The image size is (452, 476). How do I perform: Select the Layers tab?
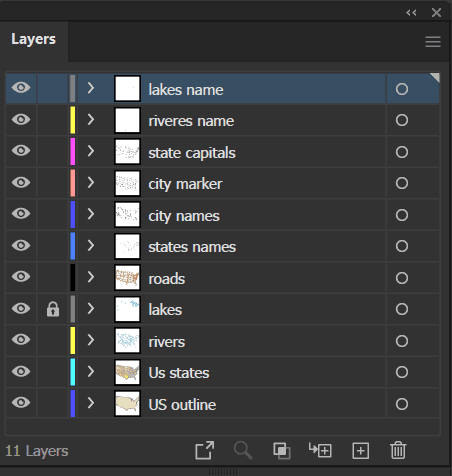point(33,39)
